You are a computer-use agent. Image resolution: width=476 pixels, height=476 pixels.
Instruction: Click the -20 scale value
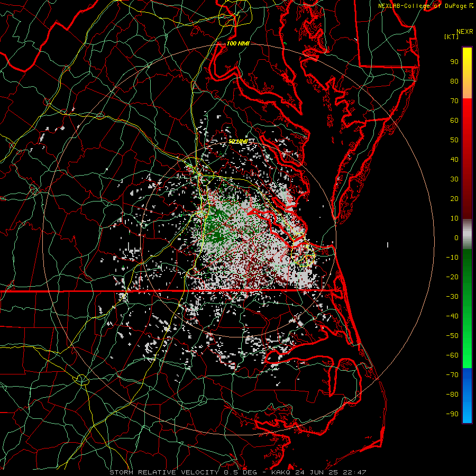pos(452,277)
